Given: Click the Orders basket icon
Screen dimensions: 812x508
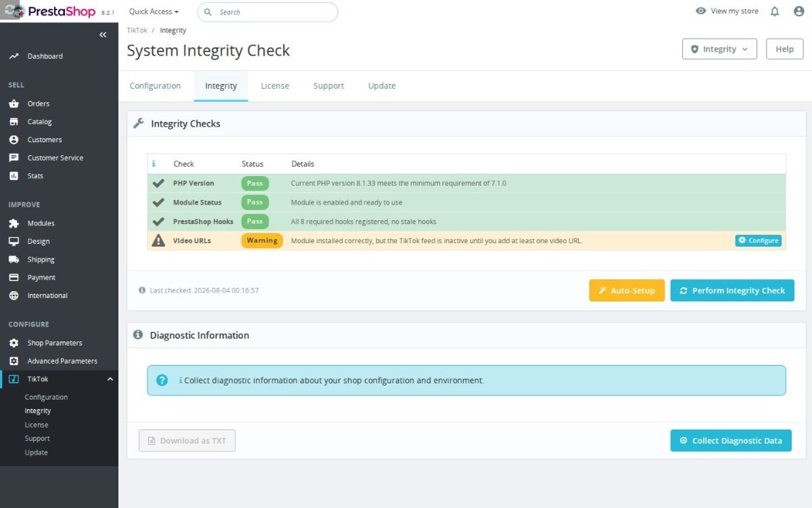Looking at the screenshot, I should click(x=14, y=104).
